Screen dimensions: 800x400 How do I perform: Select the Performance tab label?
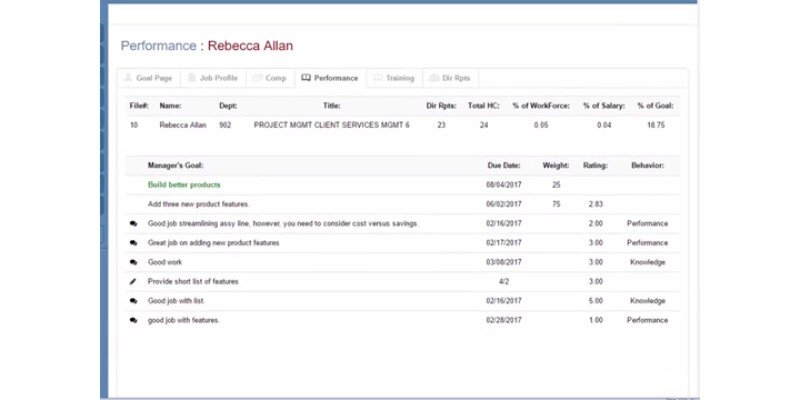point(336,78)
